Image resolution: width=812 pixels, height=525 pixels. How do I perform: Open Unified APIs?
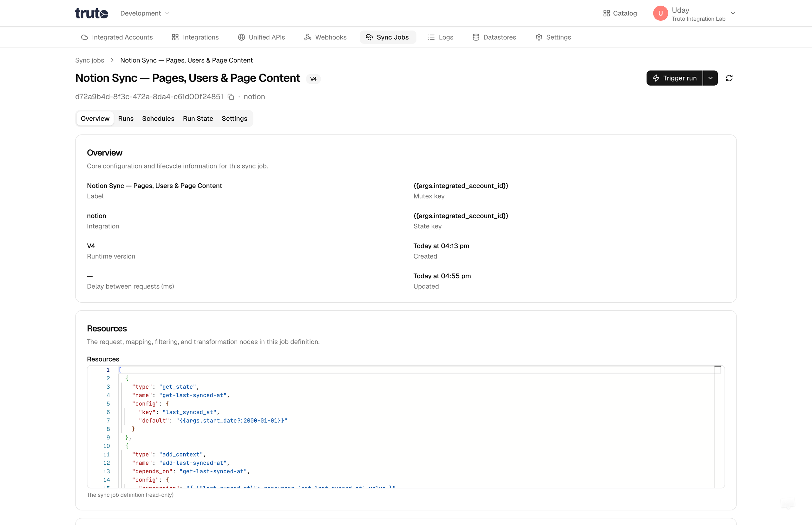261,37
